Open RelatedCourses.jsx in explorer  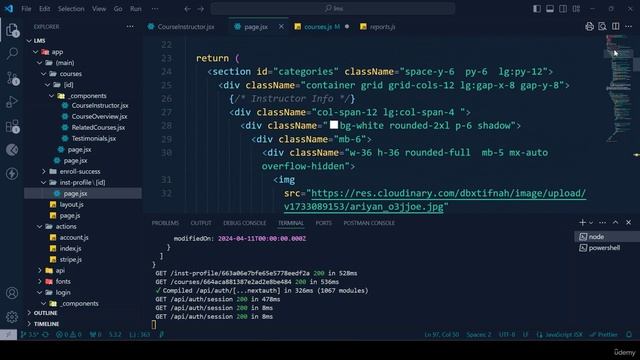pyautogui.click(x=98, y=127)
